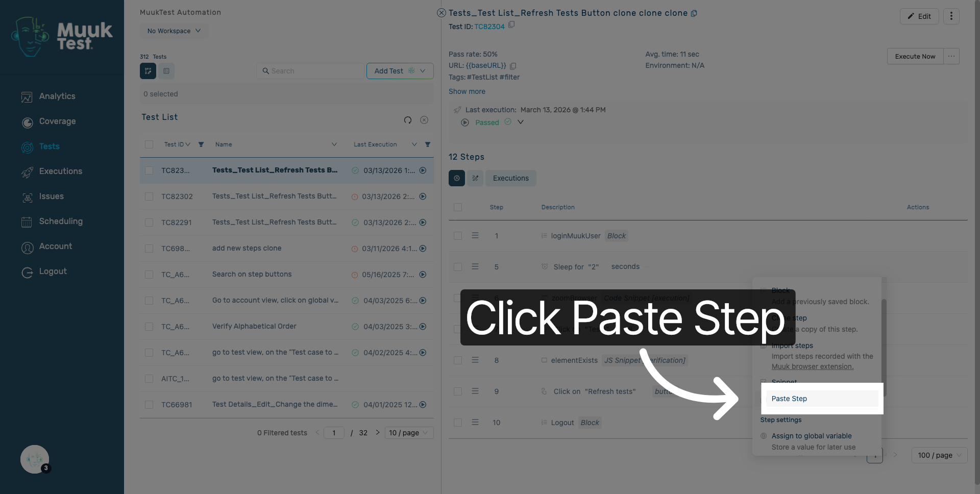Switch to tree view of tests
This screenshot has height=494, width=980.
tap(148, 71)
